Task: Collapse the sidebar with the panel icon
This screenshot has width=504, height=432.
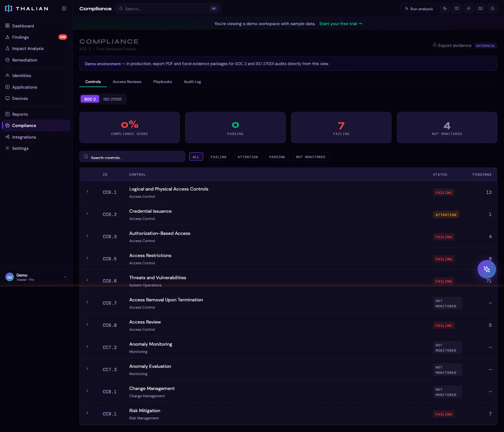Action: tap(64, 9)
